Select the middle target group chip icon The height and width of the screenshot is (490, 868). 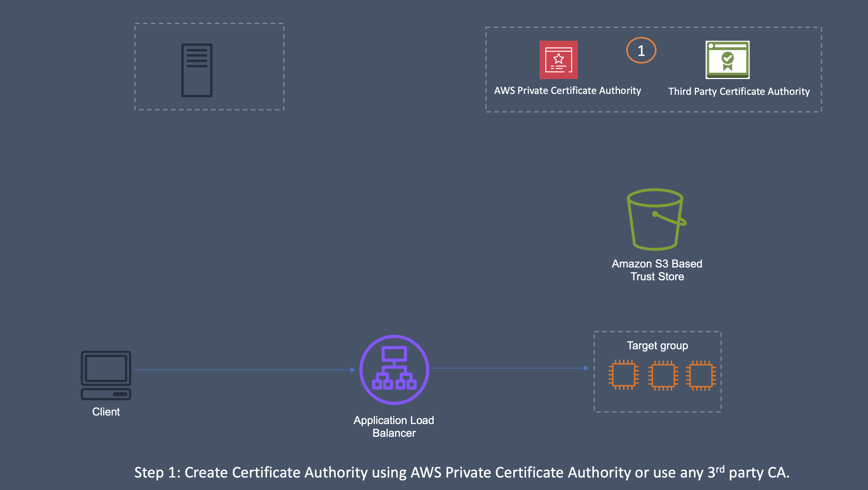coord(663,375)
